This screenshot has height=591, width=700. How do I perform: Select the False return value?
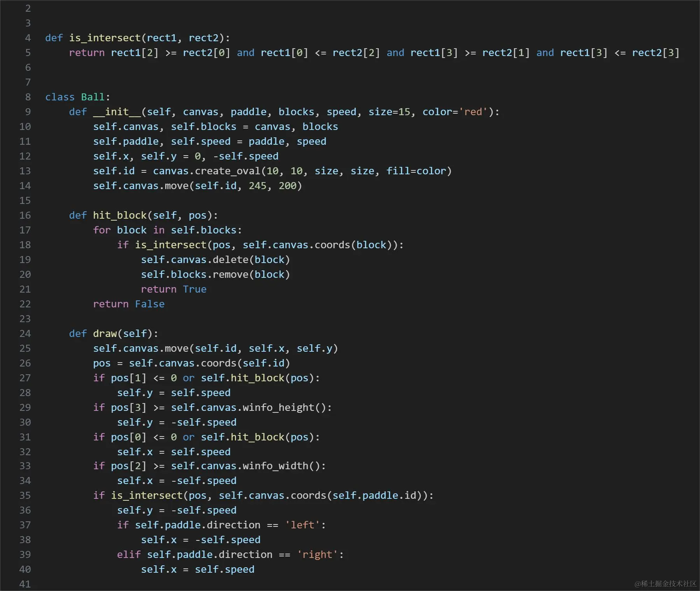coord(150,304)
